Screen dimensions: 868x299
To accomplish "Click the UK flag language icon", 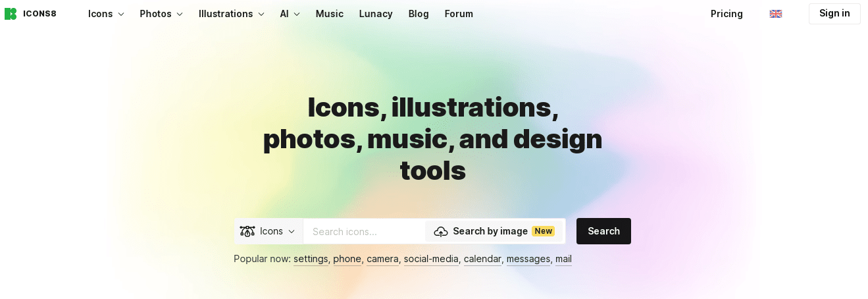I will coord(776,14).
